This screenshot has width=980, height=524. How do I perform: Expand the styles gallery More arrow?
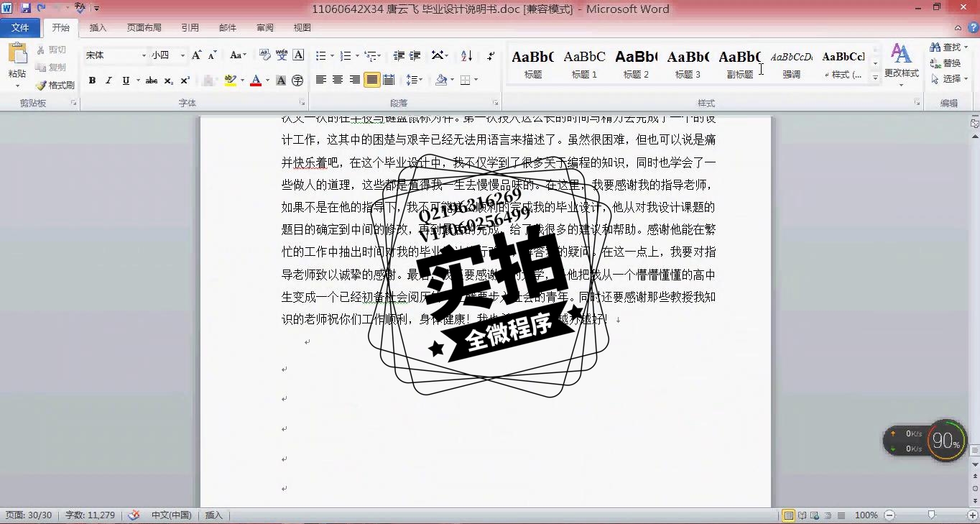coord(875,77)
